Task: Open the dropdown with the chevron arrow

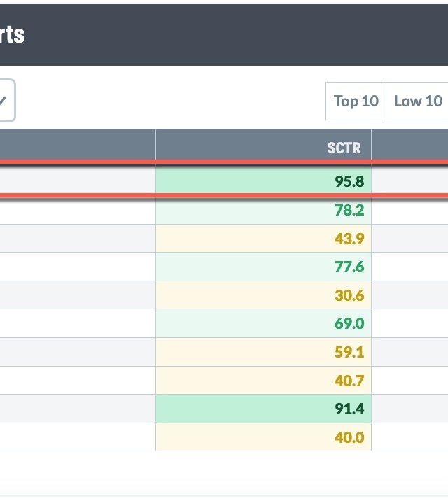Action: click(4, 101)
